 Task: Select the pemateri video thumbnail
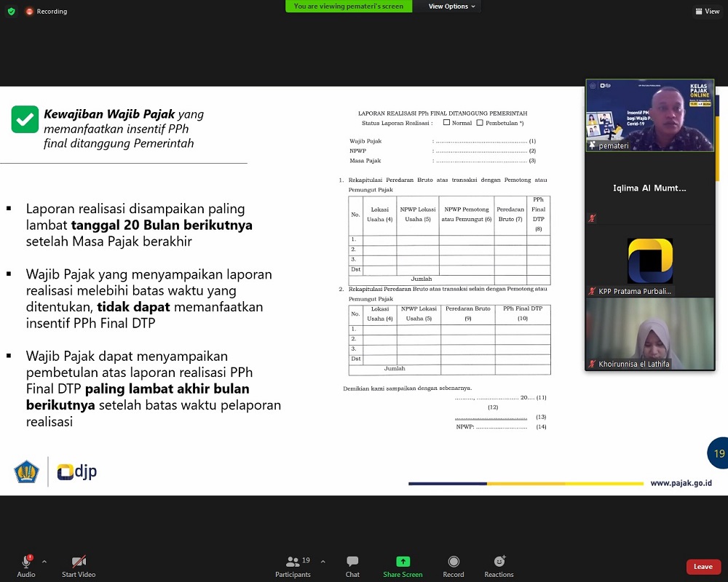[x=649, y=115]
